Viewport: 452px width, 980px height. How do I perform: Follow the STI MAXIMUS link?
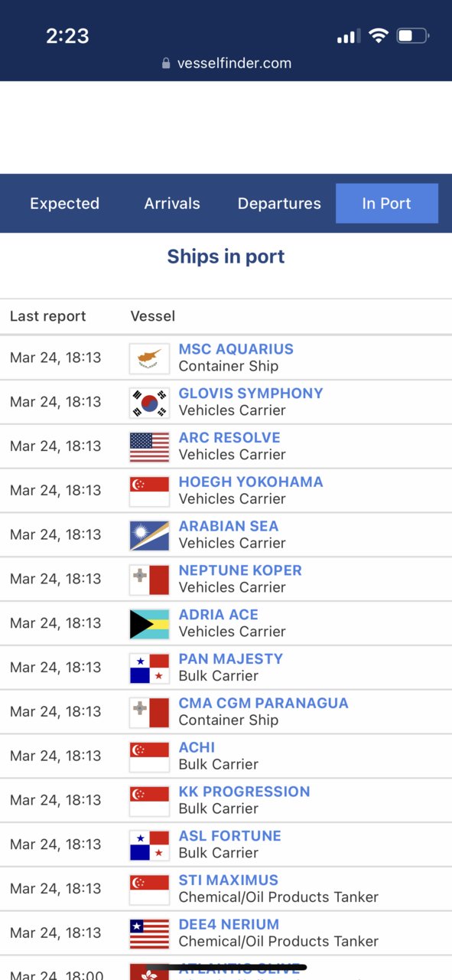[x=228, y=880]
